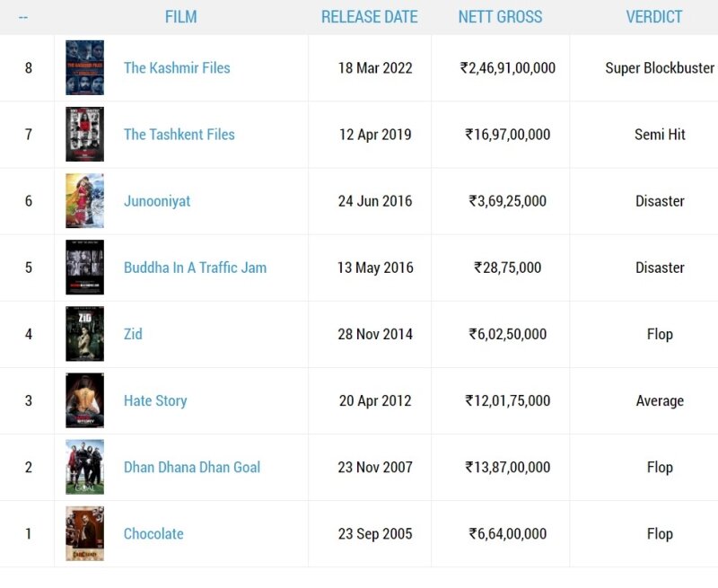Sort by the VERDICT column header

[x=654, y=17]
